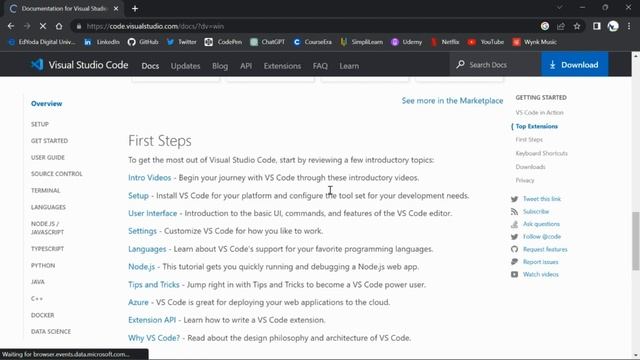
Task: Open the Updates menu item
Action: (x=185, y=66)
